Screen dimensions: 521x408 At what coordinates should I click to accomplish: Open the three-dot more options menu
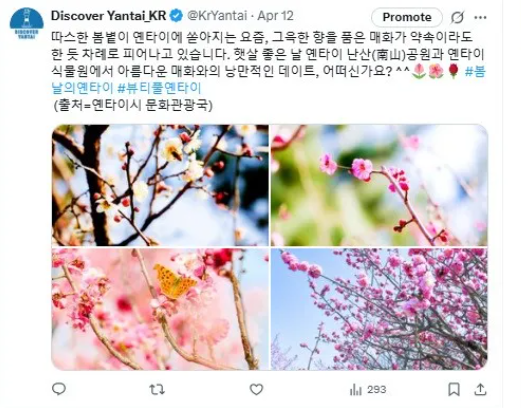[x=480, y=17]
